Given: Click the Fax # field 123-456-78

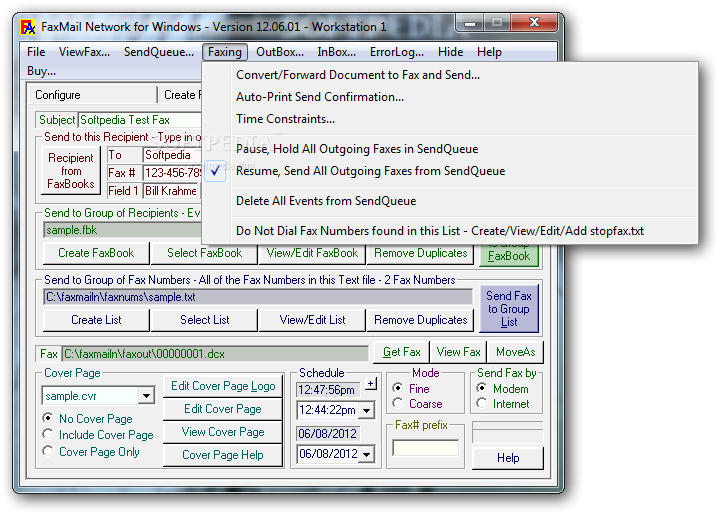Looking at the screenshot, I should 172,173.
